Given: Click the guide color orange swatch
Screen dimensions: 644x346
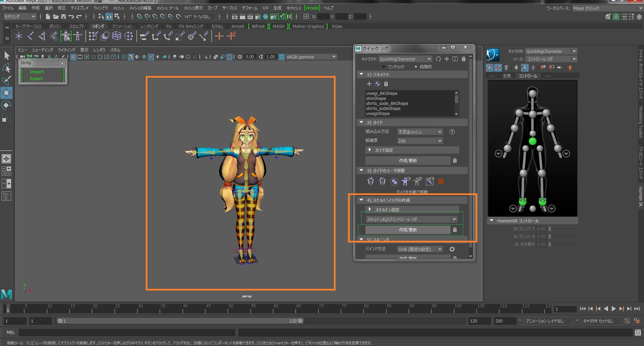Looking at the screenshot, I should point(441,182).
